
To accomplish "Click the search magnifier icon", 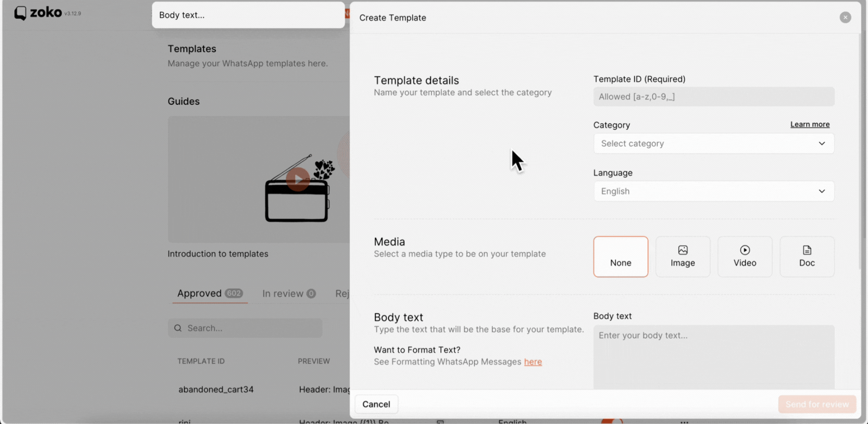I will pos(178,328).
